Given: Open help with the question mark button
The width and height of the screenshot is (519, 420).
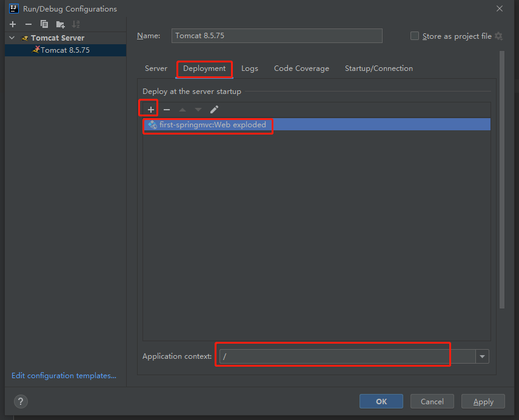Looking at the screenshot, I should point(21,401).
